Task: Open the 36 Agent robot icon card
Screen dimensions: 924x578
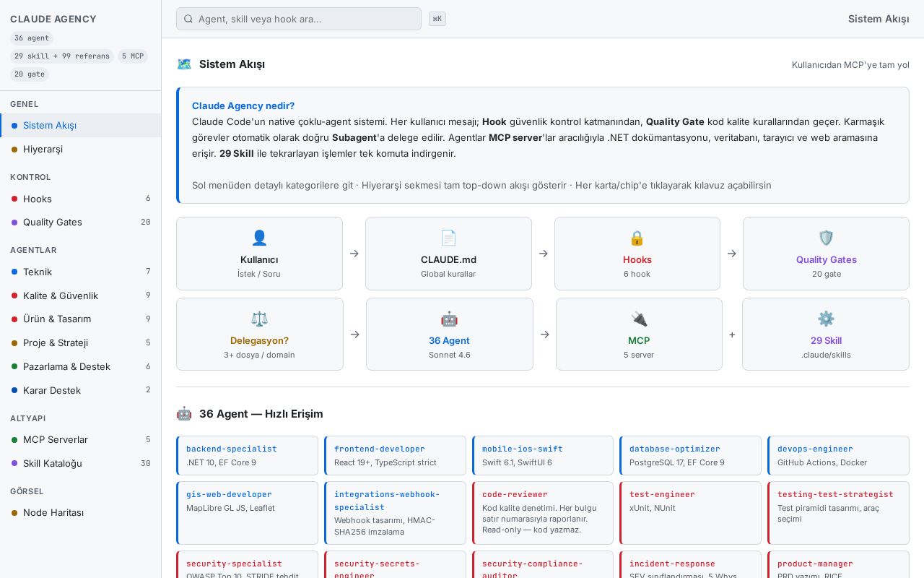Action: coord(449,335)
